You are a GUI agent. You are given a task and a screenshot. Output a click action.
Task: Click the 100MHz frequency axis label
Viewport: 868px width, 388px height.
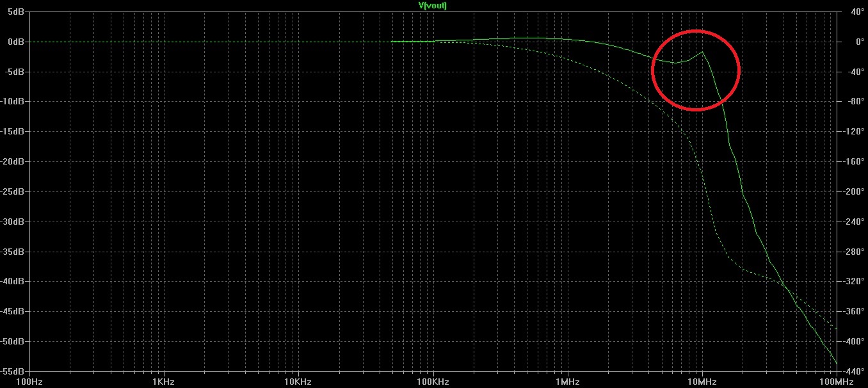[837, 382]
